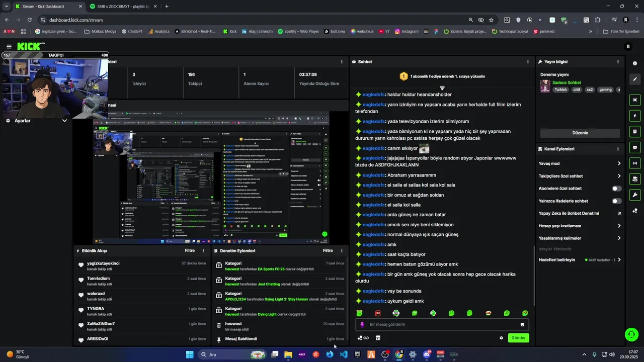Toggle the stream preview panel icon in sidebar
This screenshot has height=362, width=644.
[x=635, y=100]
